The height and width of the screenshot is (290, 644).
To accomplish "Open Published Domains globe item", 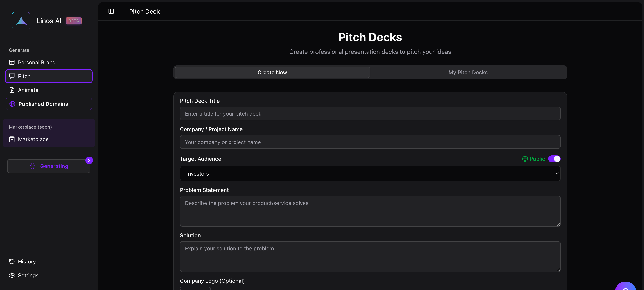I will (x=49, y=104).
